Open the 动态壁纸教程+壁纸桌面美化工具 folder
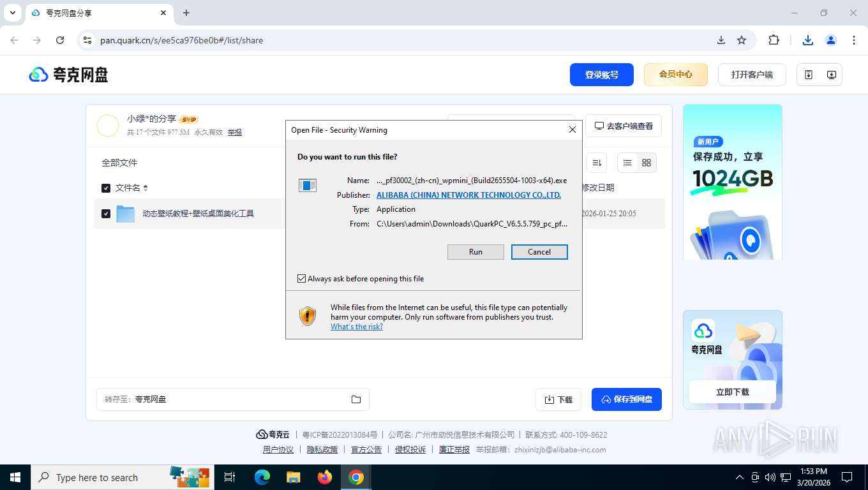Screen dimensions: 868x490 click(x=198, y=214)
